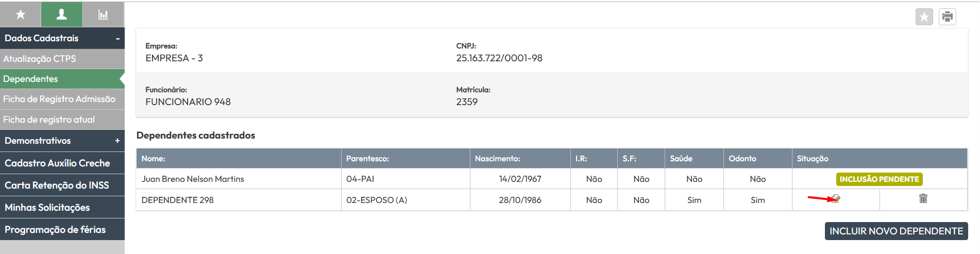
Task: Add page to favorites with star button
Action: pos(924,17)
